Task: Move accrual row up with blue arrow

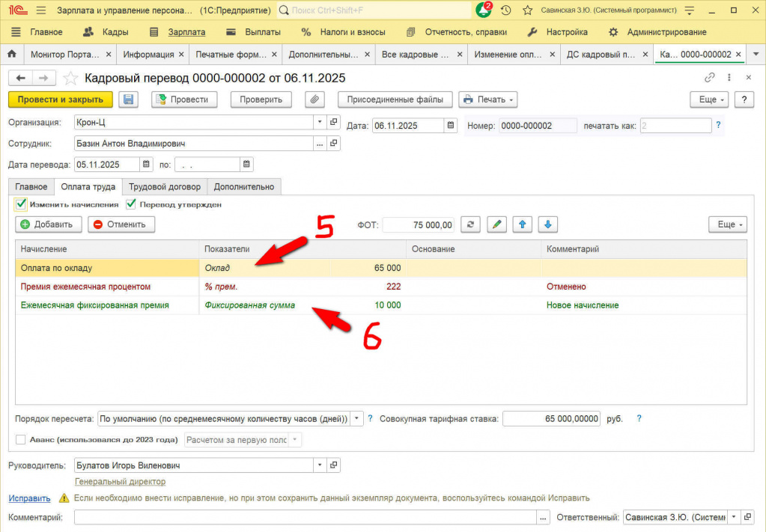Action: tap(522, 224)
